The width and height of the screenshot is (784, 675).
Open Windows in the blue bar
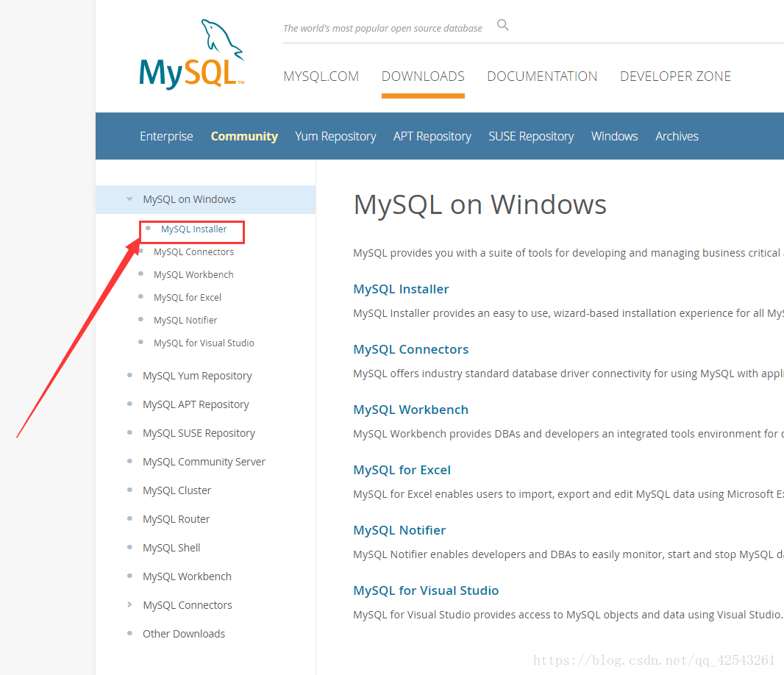click(615, 136)
